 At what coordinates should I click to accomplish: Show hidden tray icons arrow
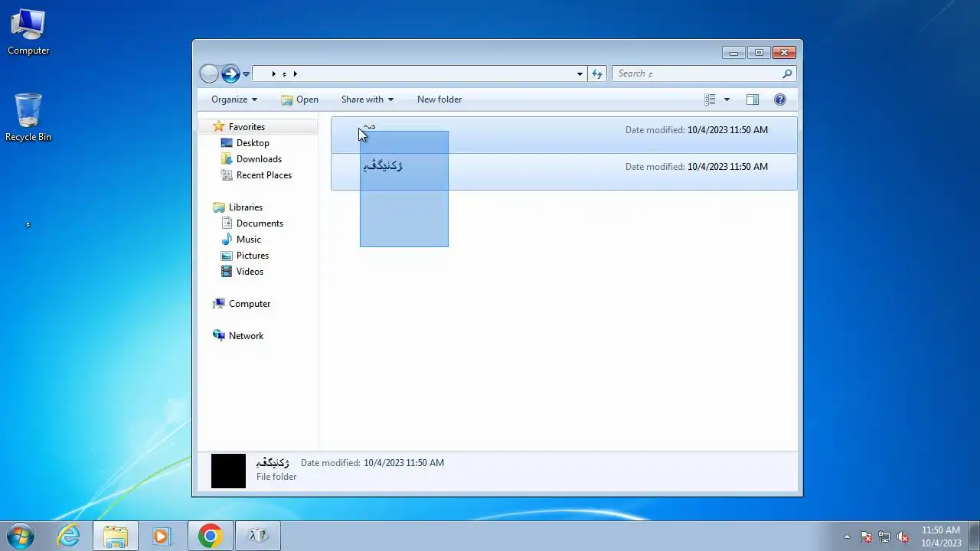click(847, 536)
